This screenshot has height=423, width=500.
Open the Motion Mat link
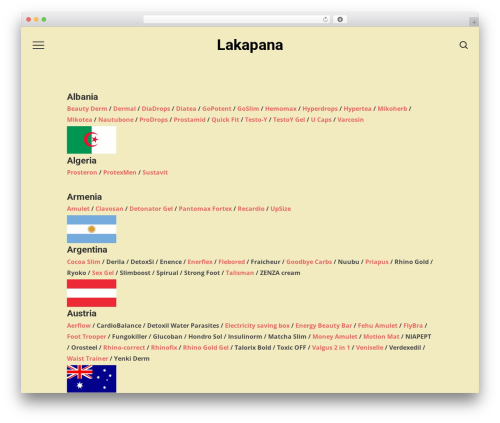(381, 336)
